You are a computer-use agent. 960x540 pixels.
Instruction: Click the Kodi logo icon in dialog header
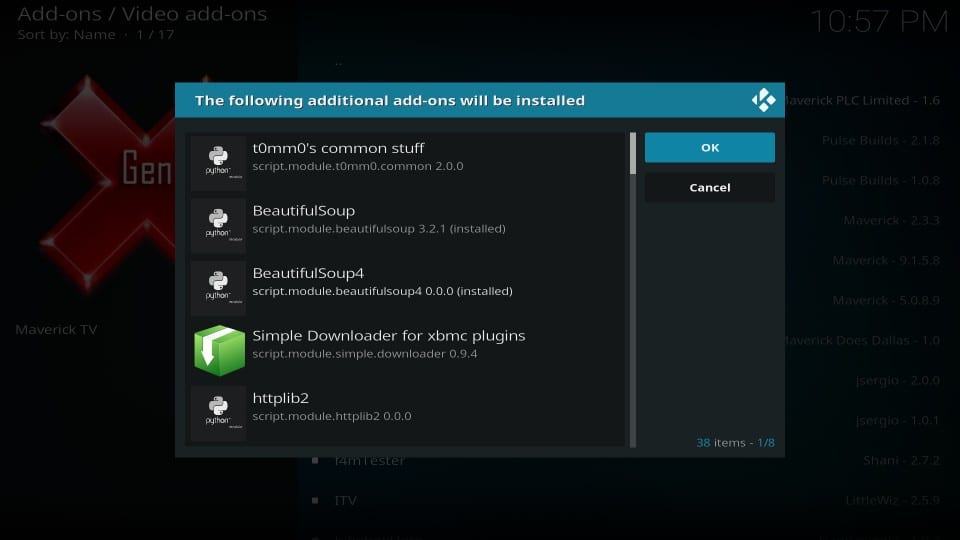(763, 100)
